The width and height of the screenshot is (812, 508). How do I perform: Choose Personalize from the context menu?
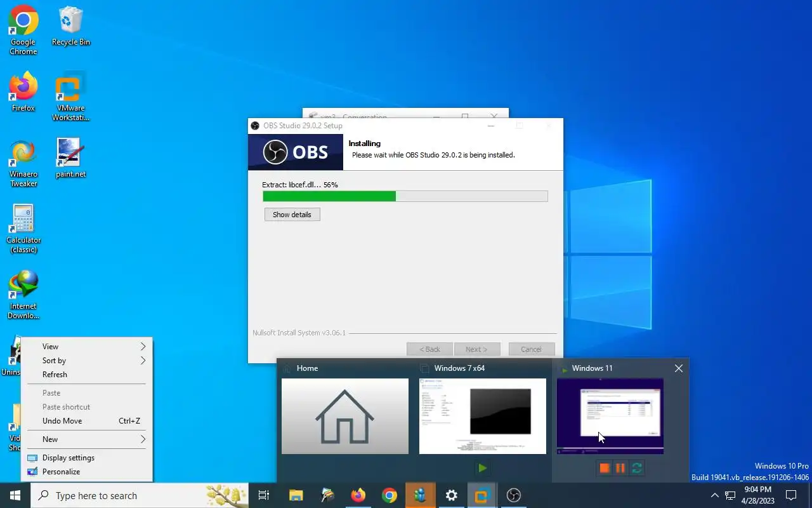pos(87,472)
